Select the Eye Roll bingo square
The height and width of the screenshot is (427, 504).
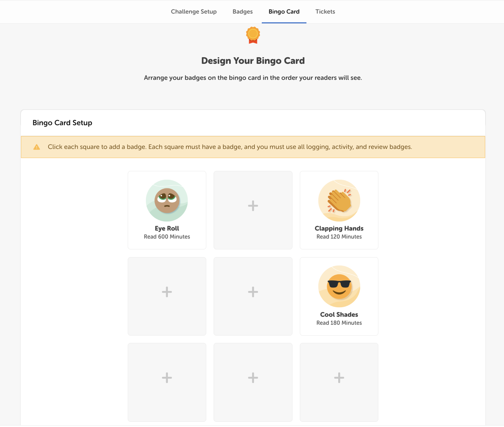pos(166,210)
